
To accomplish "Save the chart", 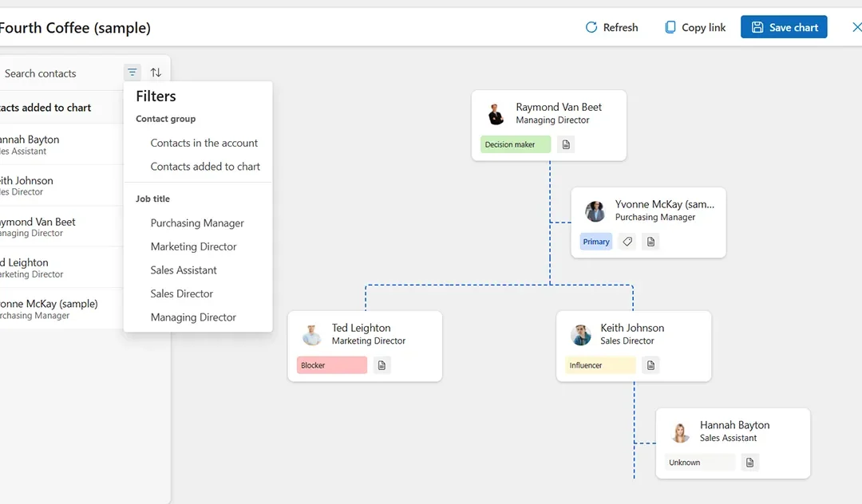I will (x=784, y=27).
